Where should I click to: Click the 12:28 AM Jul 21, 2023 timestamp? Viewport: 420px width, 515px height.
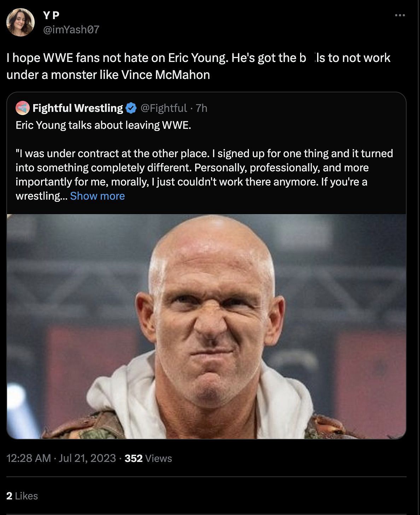(x=61, y=458)
